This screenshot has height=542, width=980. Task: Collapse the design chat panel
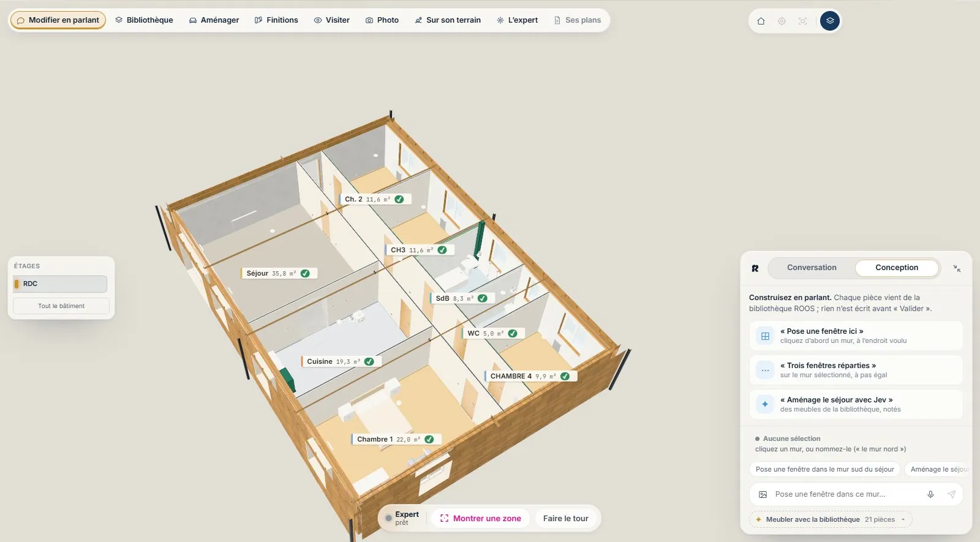pos(957,268)
